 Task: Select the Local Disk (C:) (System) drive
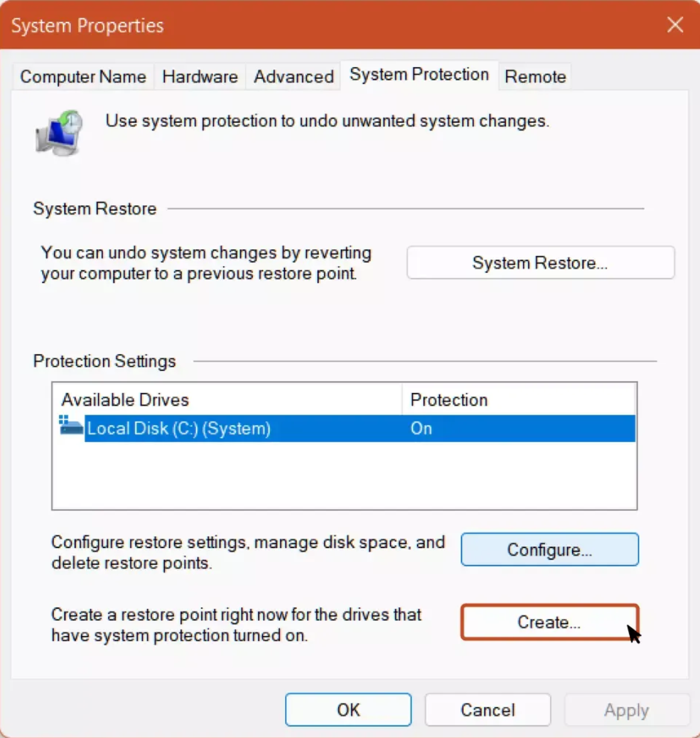(x=179, y=429)
